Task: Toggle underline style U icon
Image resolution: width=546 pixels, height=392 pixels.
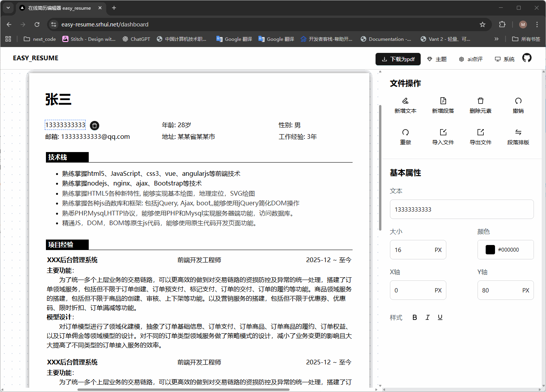Action: point(440,317)
